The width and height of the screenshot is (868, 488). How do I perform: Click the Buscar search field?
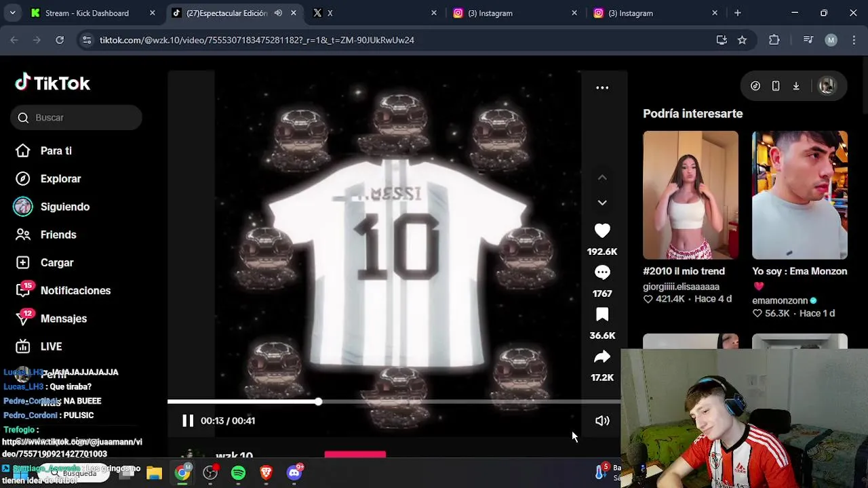(x=76, y=117)
